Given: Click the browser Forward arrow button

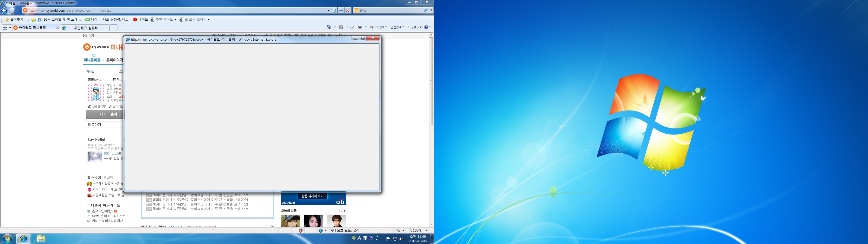Looking at the screenshot, I should pos(12,11).
